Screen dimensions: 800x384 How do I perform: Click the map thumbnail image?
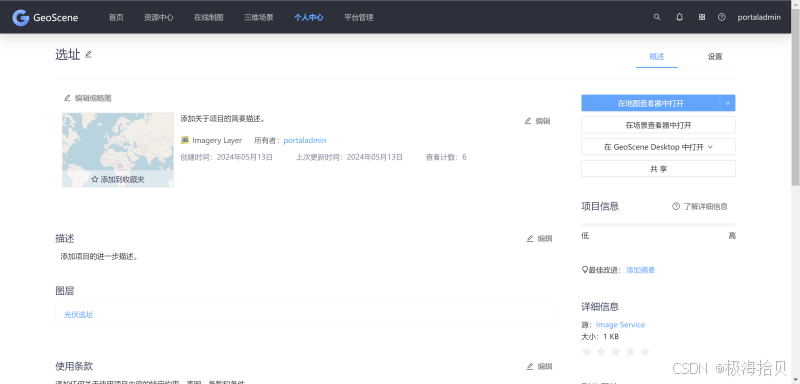pyautogui.click(x=118, y=150)
